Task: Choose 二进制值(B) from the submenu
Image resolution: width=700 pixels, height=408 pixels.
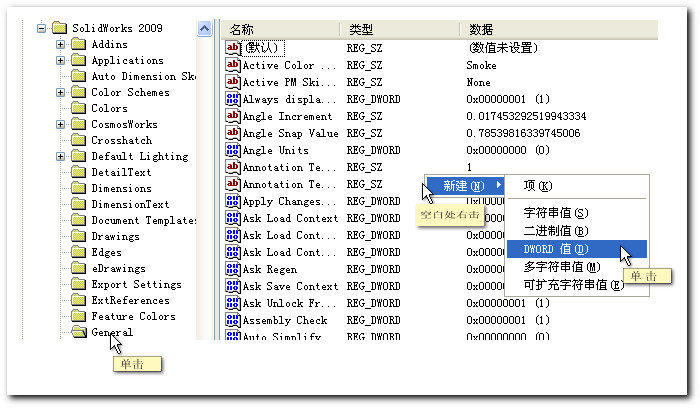Action: click(577, 231)
